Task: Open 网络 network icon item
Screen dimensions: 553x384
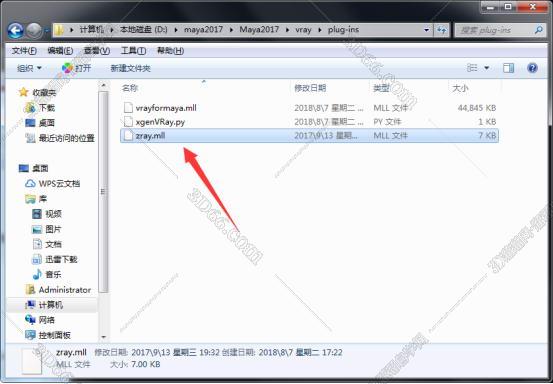Action: (30, 320)
